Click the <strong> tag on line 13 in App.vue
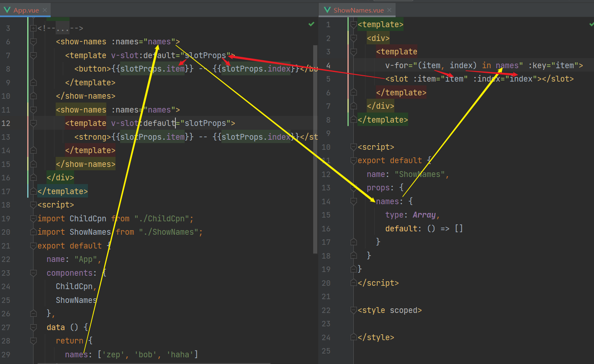The image size is (594, 364). (x=93, y=137)
